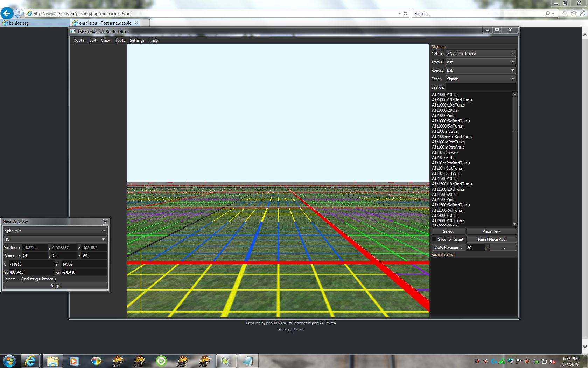Open the Notepad taskbar icon
This screenshot has height=368, width=588.
point(248,361)
